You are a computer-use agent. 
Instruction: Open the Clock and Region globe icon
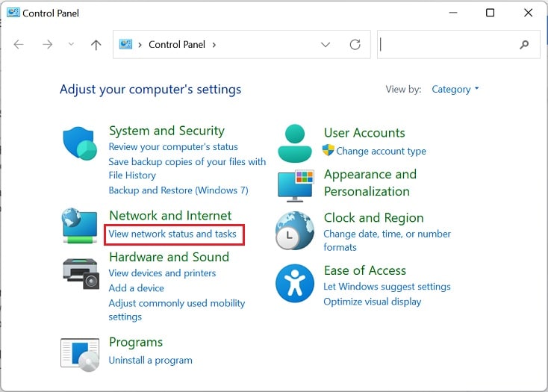click(x=295, y=230)
